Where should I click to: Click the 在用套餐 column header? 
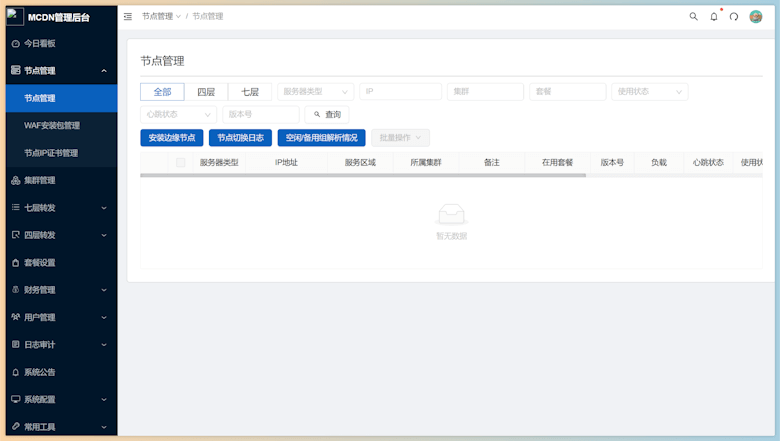click(x=558, y=163)
